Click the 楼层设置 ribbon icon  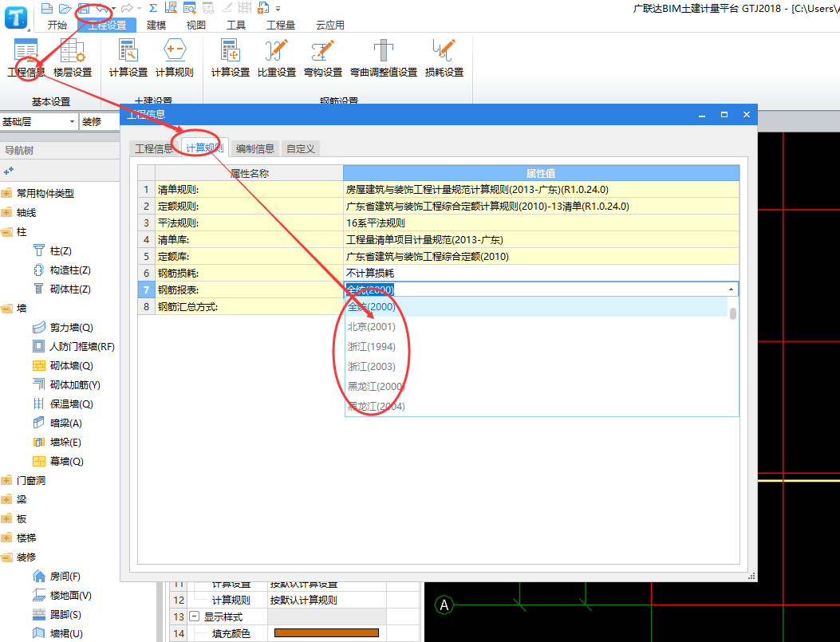pyautogui.click(x=73, y=58)
